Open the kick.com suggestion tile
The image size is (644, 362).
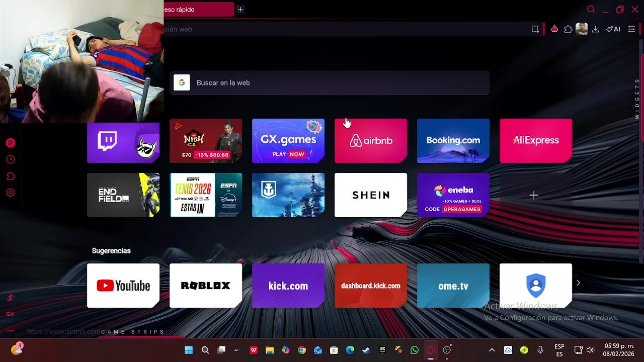pos(288,286)
